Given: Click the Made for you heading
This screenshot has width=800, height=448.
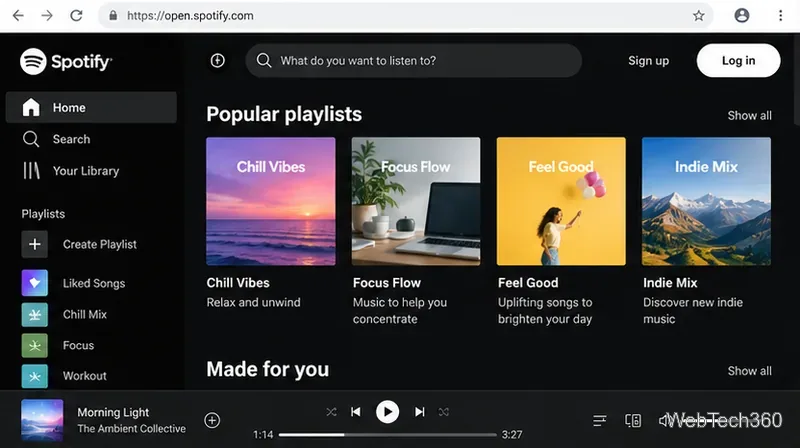Looking at the screenshot, I should (x=268, y=369).
